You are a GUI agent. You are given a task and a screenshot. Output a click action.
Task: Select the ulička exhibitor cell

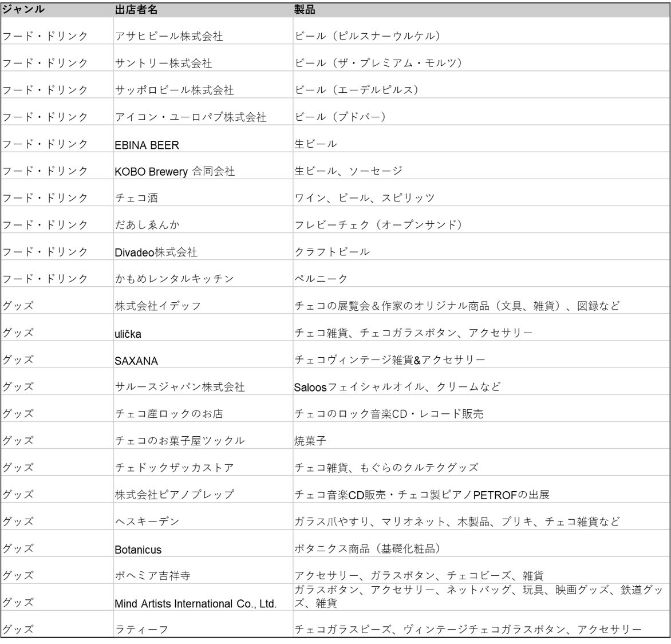point(129,333)
